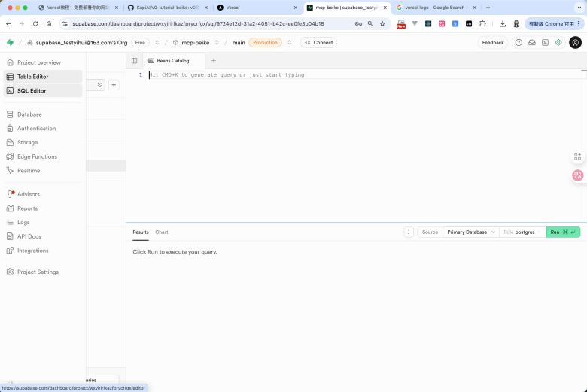Expand the organization switcher chevrons
The image size is (587, 392).
(157, 43)
